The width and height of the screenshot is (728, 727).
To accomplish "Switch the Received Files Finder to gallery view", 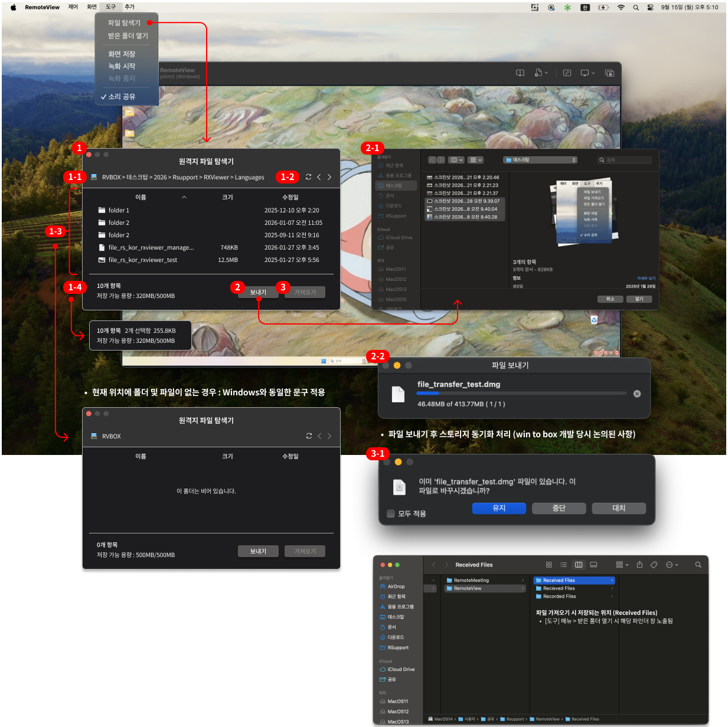I will (x=593, y=565).
